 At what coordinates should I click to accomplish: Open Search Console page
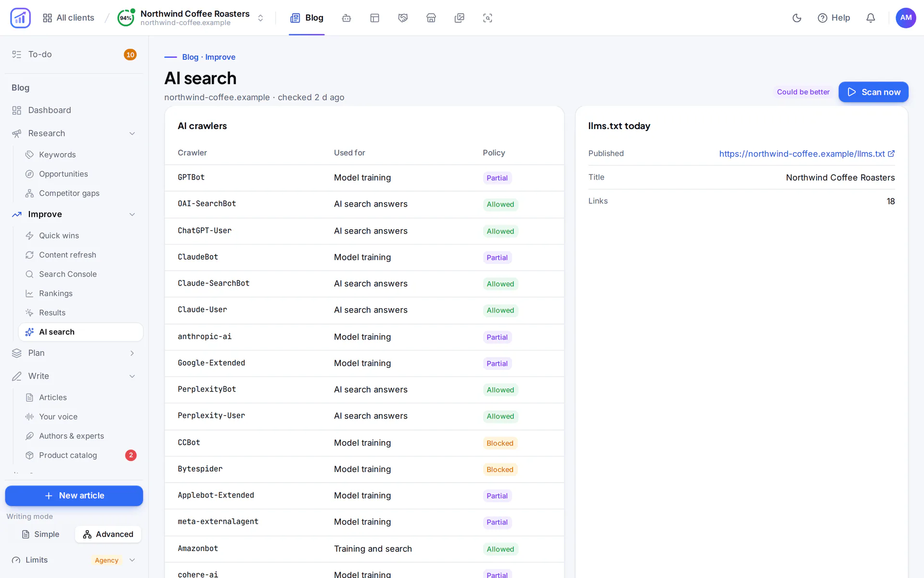point(81,274)
